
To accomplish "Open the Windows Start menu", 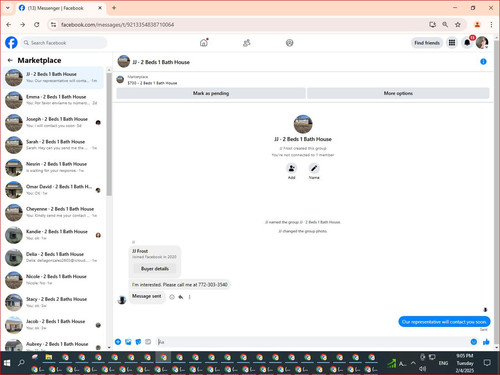I will pos(7,363).
